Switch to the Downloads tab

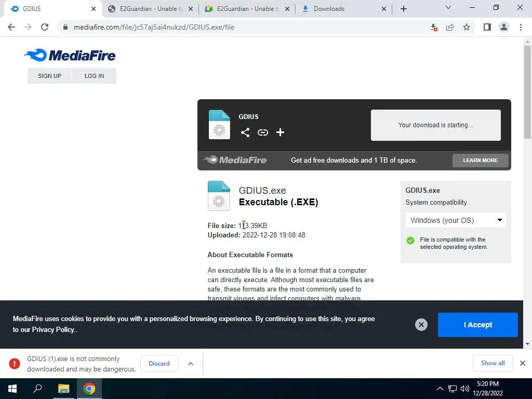(x=344, y=9)
